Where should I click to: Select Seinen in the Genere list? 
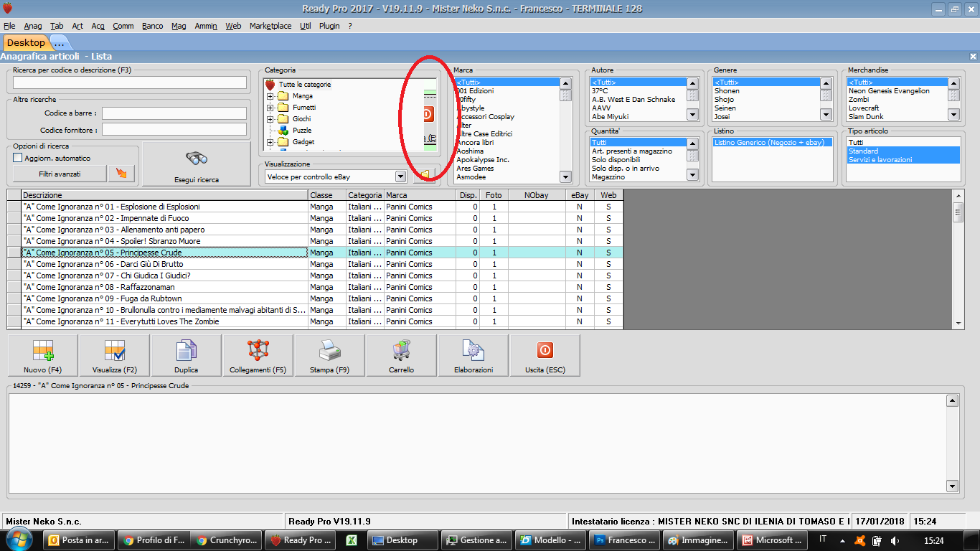[725, 108]
